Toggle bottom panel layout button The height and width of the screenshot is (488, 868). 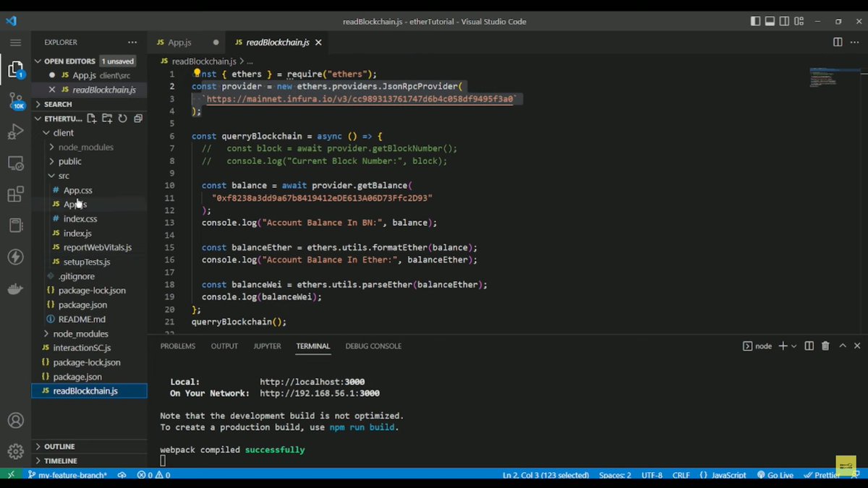tap(770, 21)
